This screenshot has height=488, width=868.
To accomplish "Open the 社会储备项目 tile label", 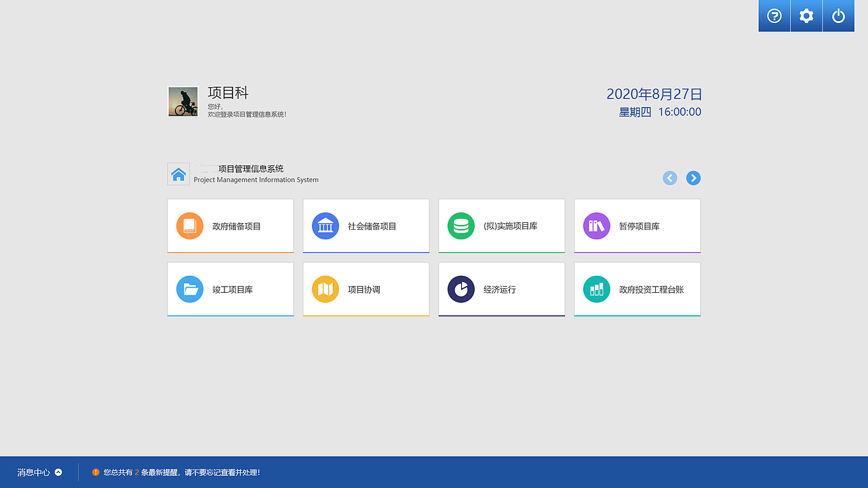I will point(372,226).
